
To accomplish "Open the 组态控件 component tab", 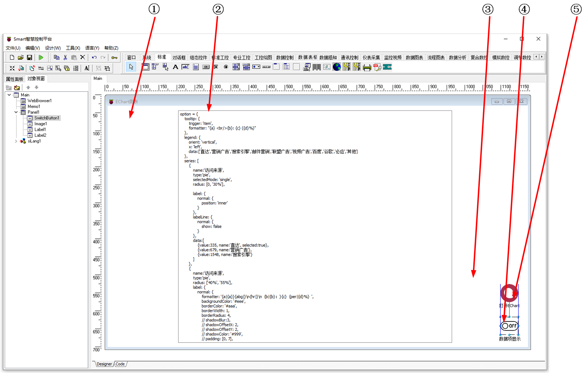I will 198,57.
